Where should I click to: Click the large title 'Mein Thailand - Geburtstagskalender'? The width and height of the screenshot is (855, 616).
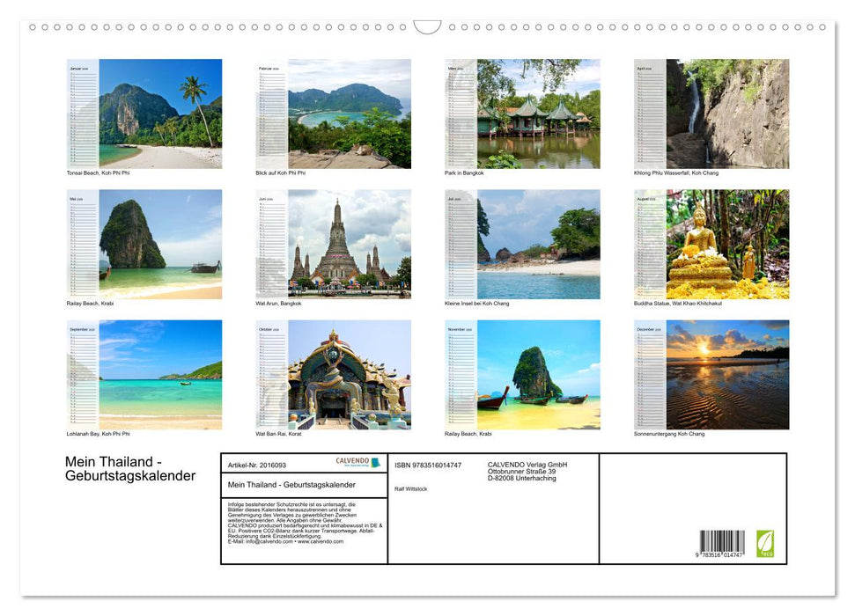130,469
